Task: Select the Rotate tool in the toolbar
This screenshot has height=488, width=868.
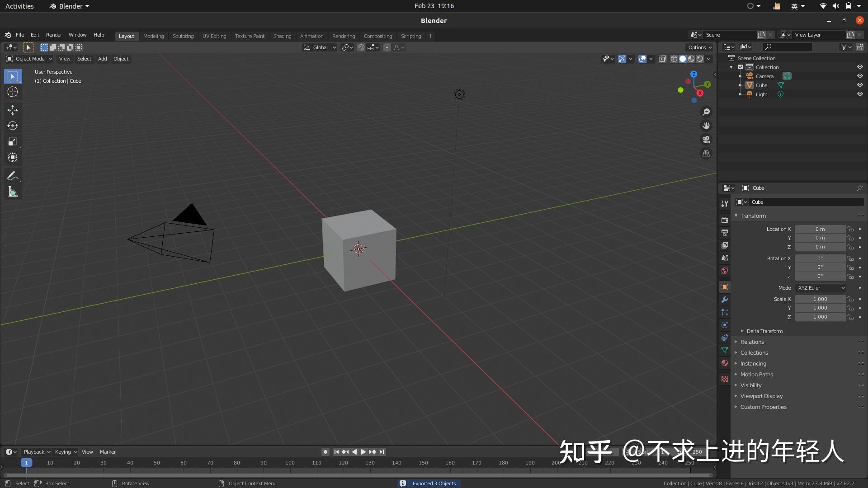Action: 12,126
